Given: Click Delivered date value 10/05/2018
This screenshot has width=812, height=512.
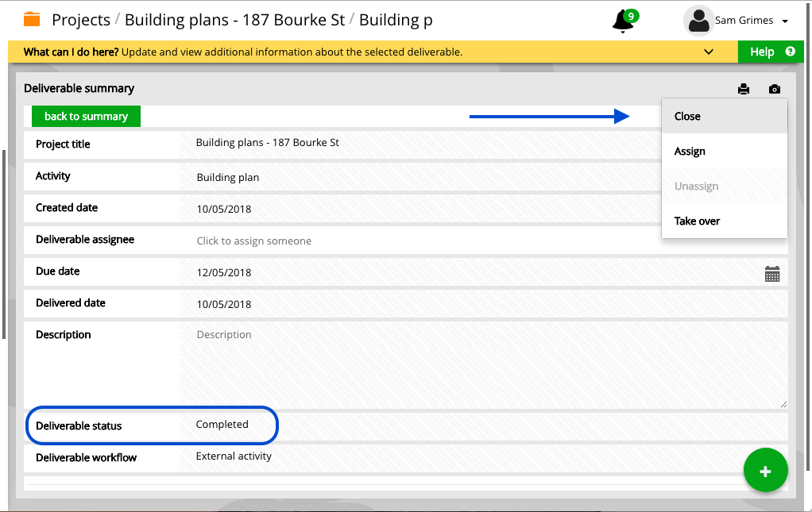Looking at the screenshot, I should (224, 304).
